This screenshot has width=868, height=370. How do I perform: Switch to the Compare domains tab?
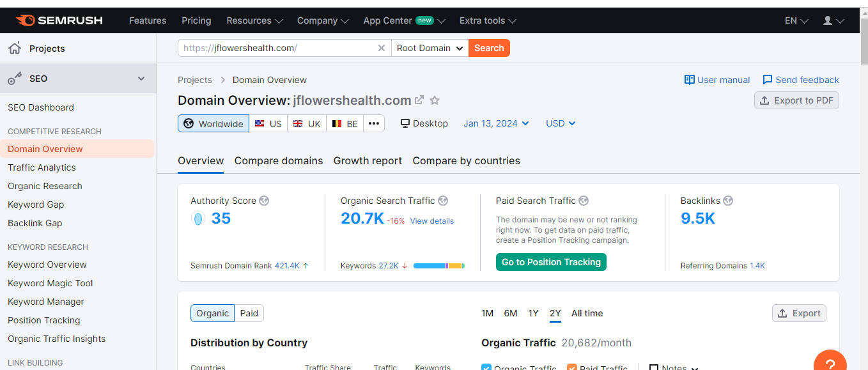tap(278, 160)
